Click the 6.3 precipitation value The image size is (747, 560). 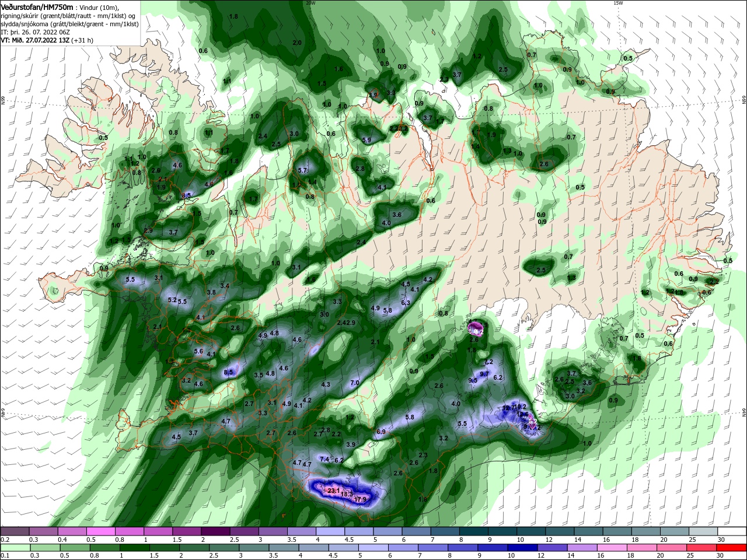pos(406,303)
